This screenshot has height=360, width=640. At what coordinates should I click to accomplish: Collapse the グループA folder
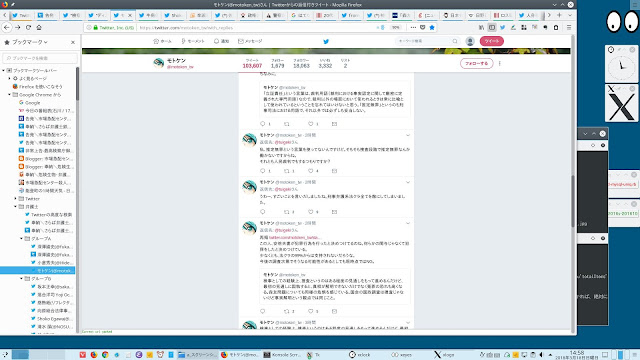pyautogui.click(x=22, y=238)
